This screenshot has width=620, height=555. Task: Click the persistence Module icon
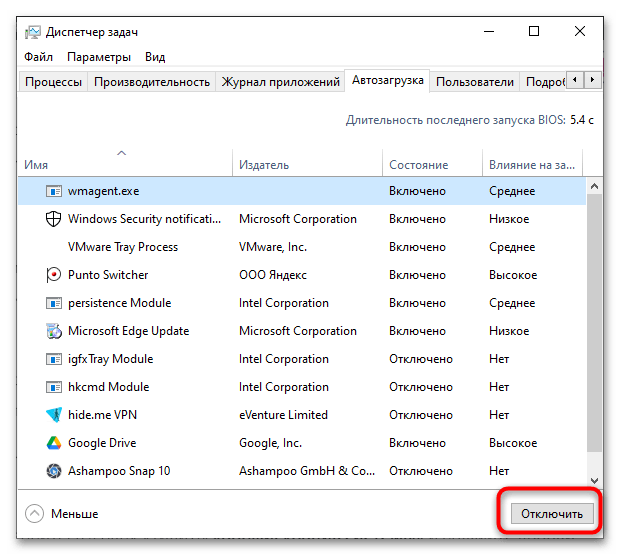54,303
